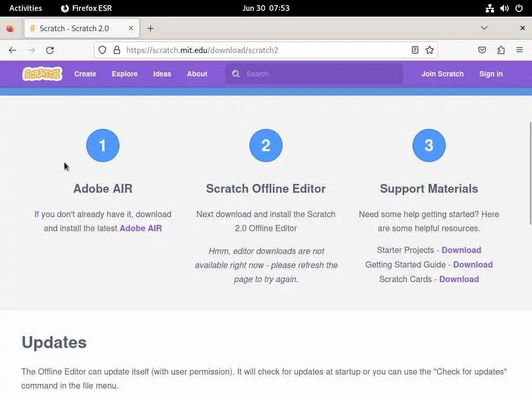Close the Scratch 2.0 tab
The height and width of the screenshot is (399, 532).
130,28
